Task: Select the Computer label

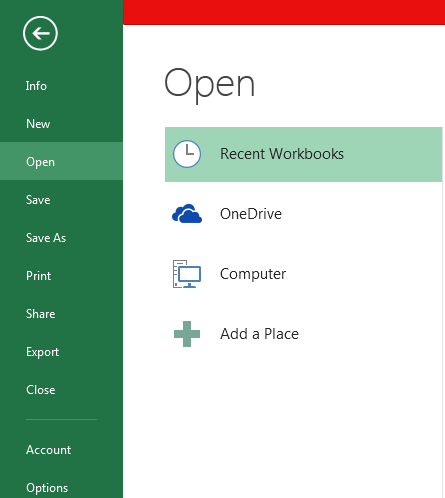Action: pos(253,274)
